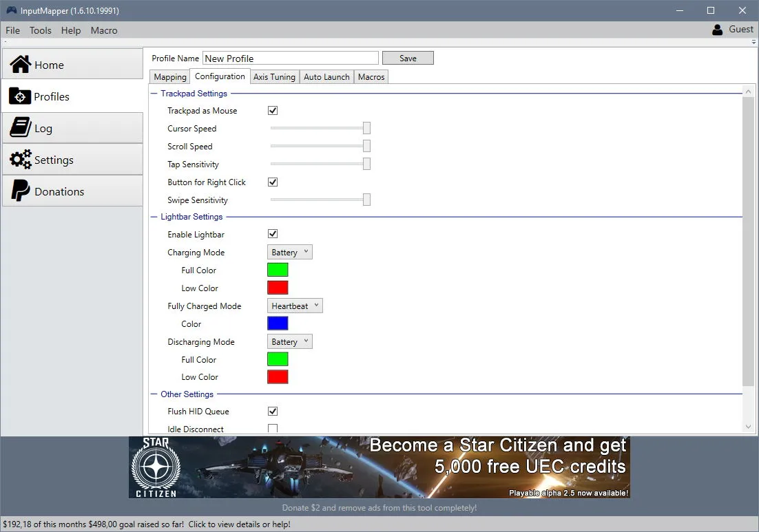The width and height of the screenshot is (759, 532).
Task: Toggle the Enable Lightbar checkbox
Action: (273, 234)
